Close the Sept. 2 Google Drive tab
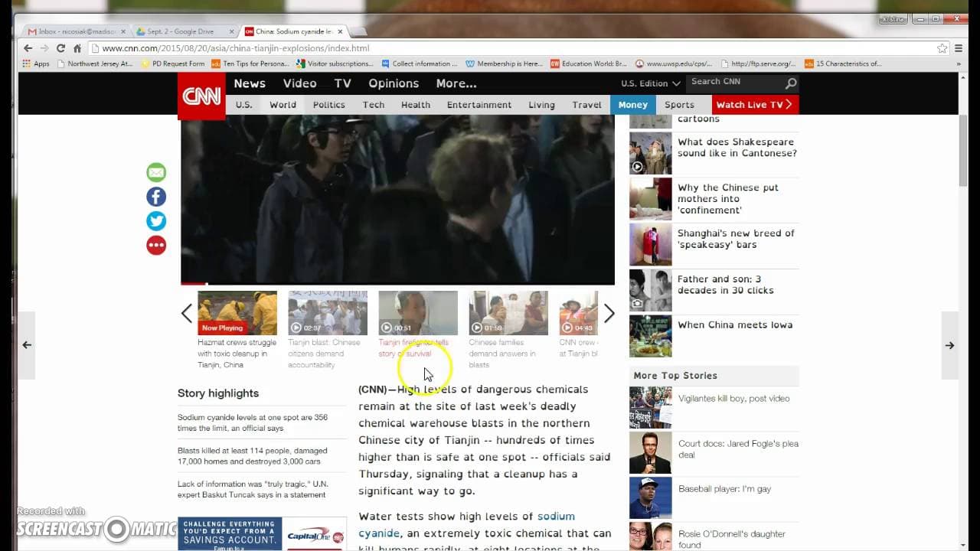The height and width of the screenshot is (551, 980). pos(232,31)
